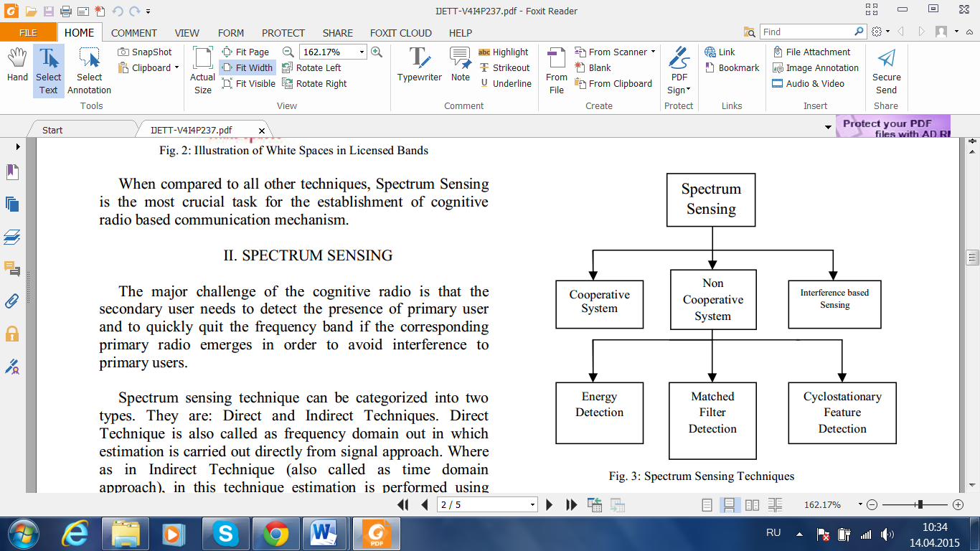
Task: Open Secure Send
Action: pos(887,71)
